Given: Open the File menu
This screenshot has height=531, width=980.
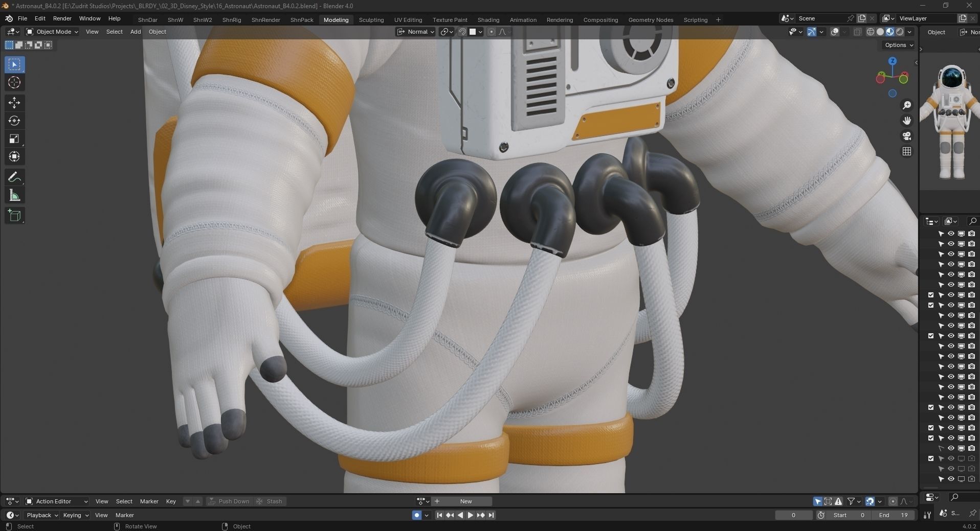Looking at the screenshot, I should [23, 18].
